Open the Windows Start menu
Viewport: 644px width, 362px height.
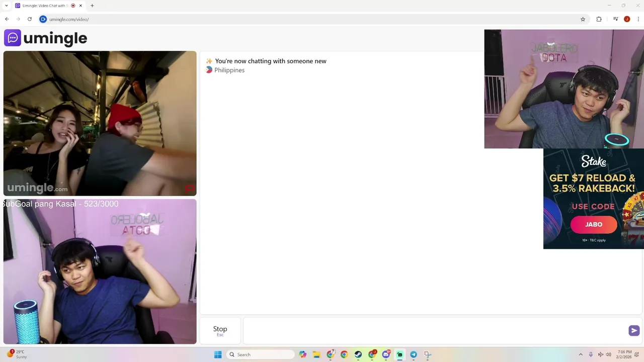tap(218, 354)
